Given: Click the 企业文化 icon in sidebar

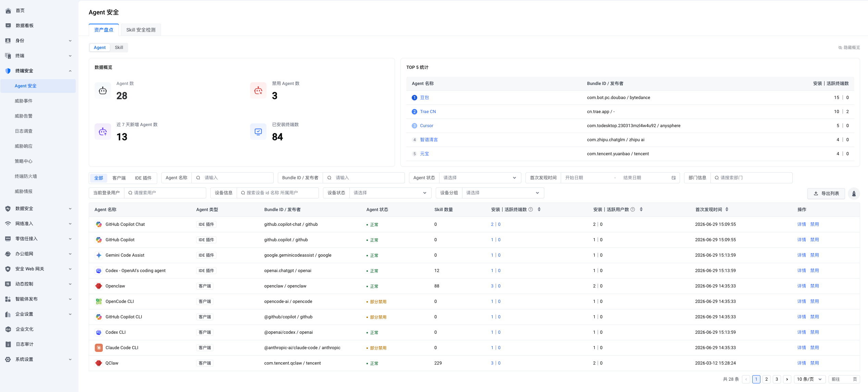Looking at the screenshot, I should (x=8, y=329).
